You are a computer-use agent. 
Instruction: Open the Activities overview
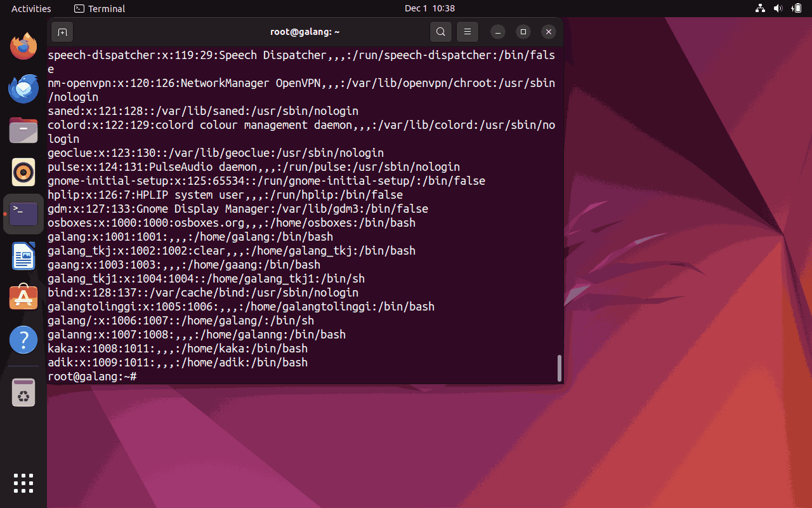tap(31, 8)
